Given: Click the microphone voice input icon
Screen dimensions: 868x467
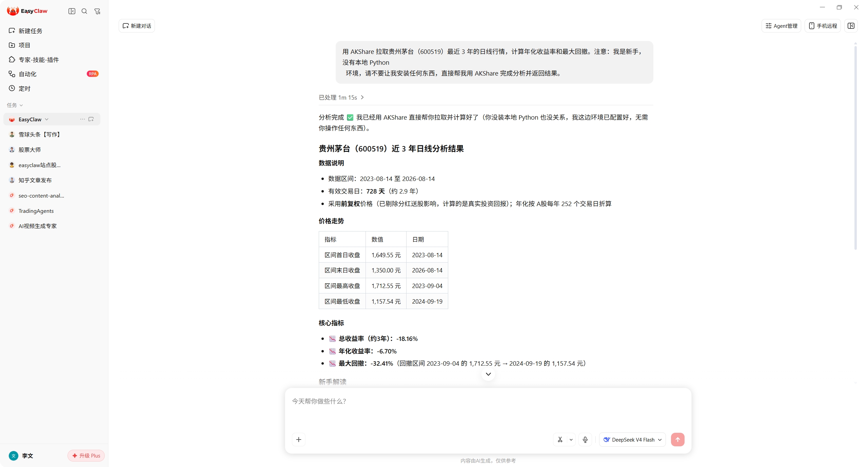Looking at the screenshot, I should point(585,440).
